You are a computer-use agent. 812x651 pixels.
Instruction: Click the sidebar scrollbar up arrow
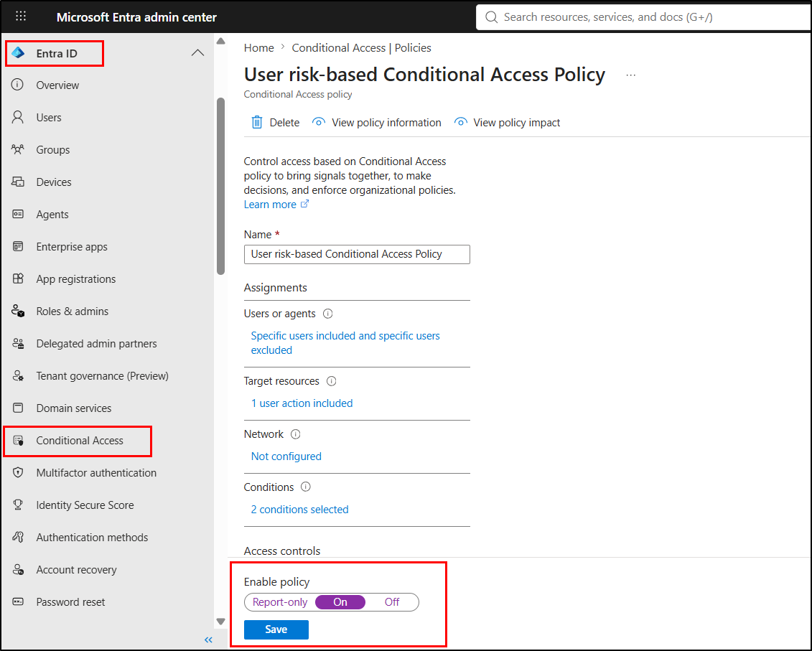tap(220, 41)
